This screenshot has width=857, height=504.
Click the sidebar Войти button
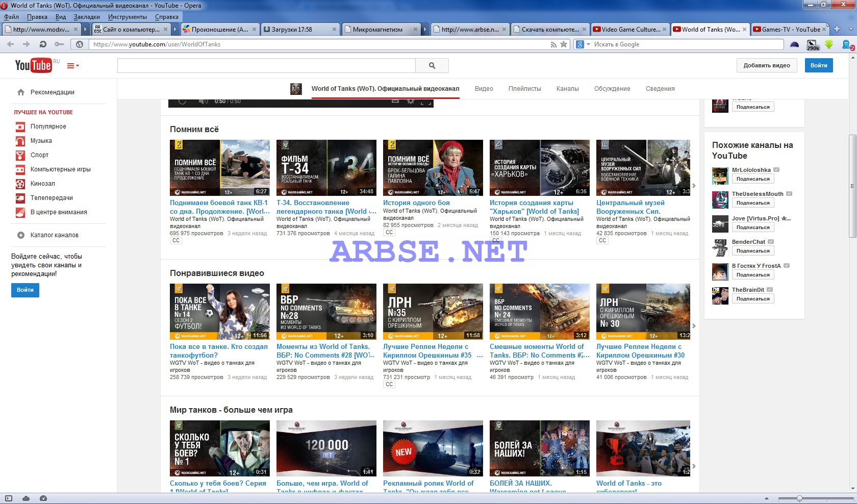[25, 290]
